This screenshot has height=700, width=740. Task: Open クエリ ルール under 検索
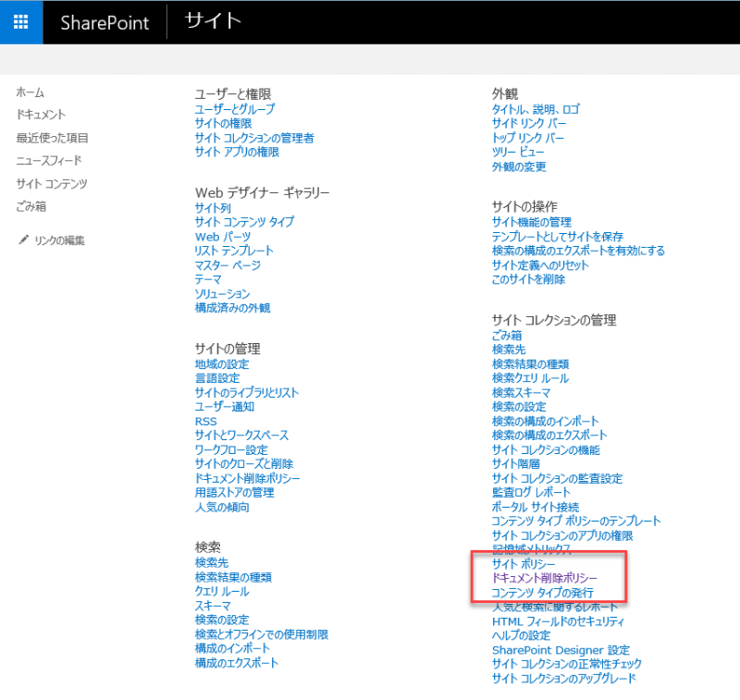coord(222,592)
